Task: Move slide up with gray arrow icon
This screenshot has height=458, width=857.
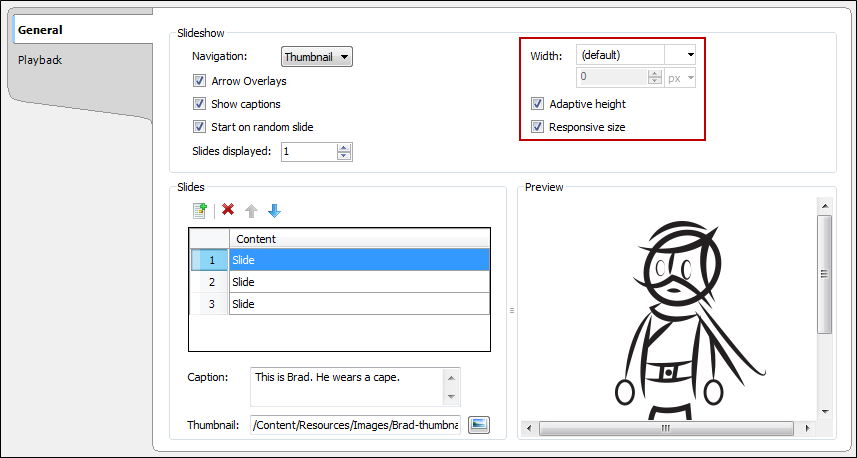Action: coord(251,211)
